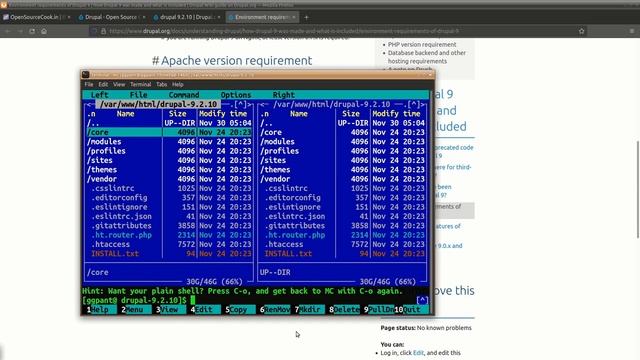Open the terminal File menu

coord(89,84)
